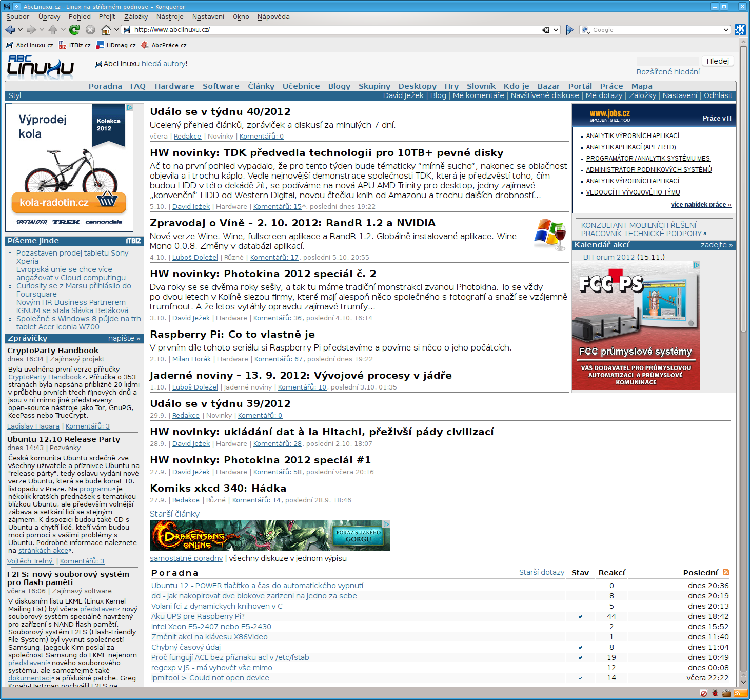Click the AdChoices icon on the bike ad
This screenshot has height=700, width=750.
[130, 108]
